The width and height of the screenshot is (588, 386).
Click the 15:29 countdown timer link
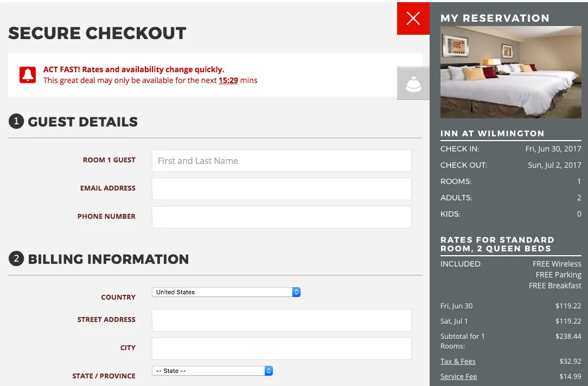(228, 80)
